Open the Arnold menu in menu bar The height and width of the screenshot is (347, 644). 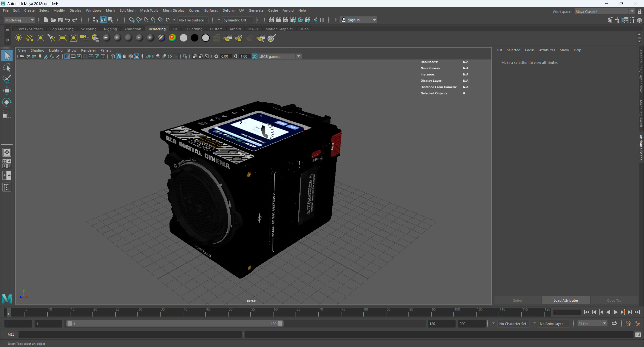(x=288, y=10)
